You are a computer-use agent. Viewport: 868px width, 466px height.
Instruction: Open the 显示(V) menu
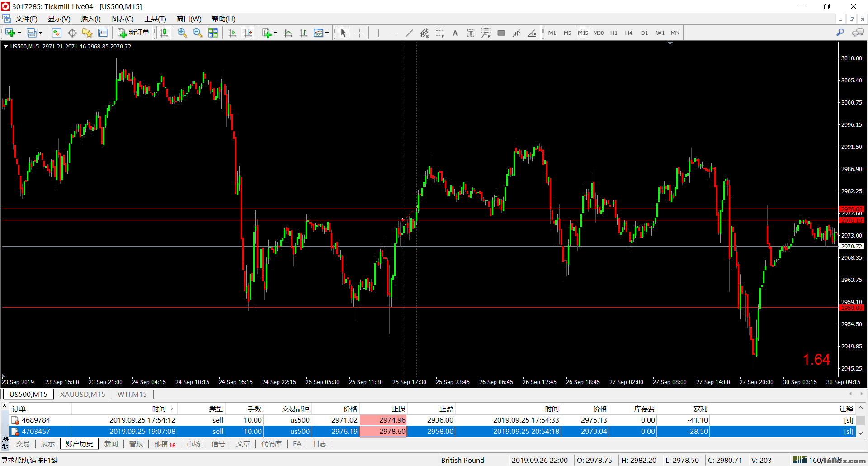tap(59, 19)
